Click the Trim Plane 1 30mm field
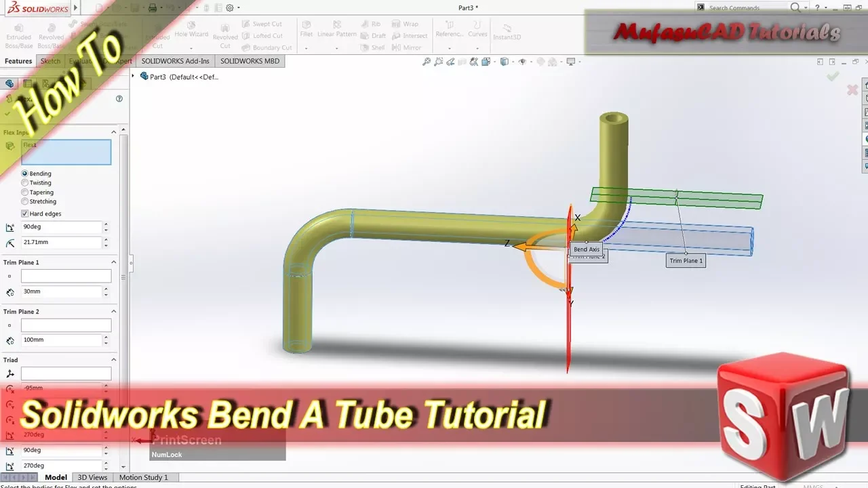The width and height of the screenshot is (868, 488). click(62, 291)
